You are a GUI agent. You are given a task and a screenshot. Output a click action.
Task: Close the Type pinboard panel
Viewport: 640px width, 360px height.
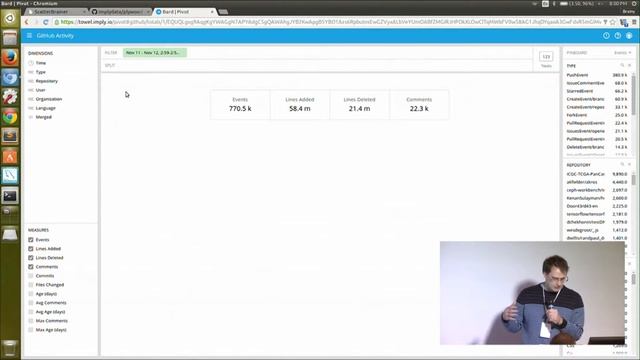[629, 65]
